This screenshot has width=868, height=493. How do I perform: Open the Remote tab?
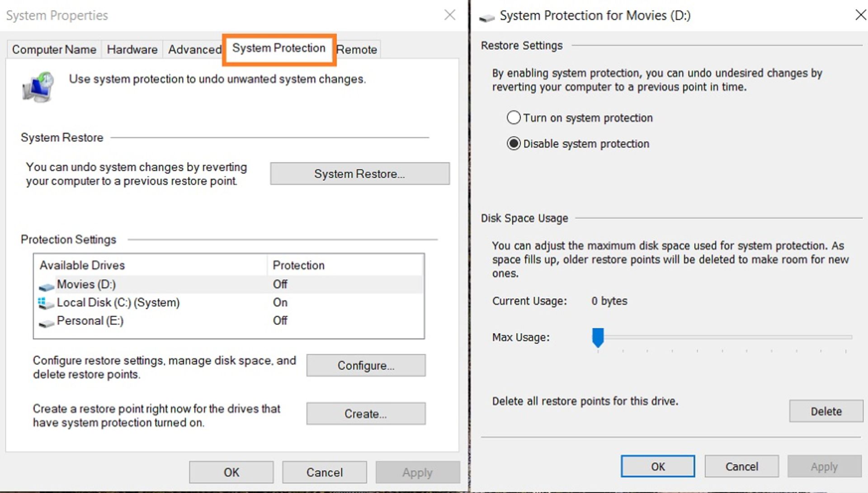click(357, 49)
